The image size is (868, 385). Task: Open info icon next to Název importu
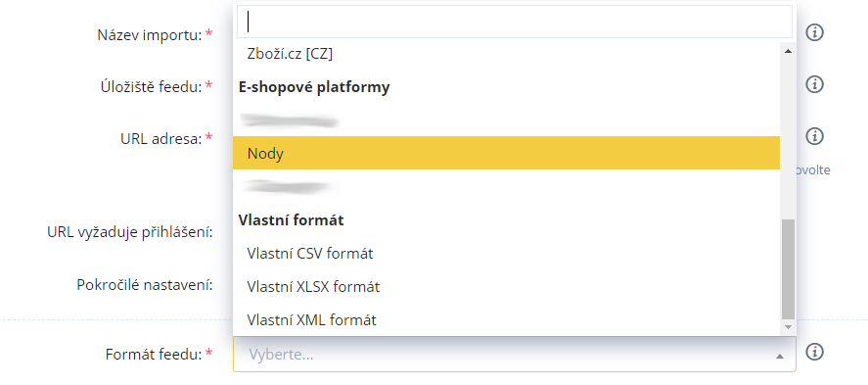pos(814,32)
